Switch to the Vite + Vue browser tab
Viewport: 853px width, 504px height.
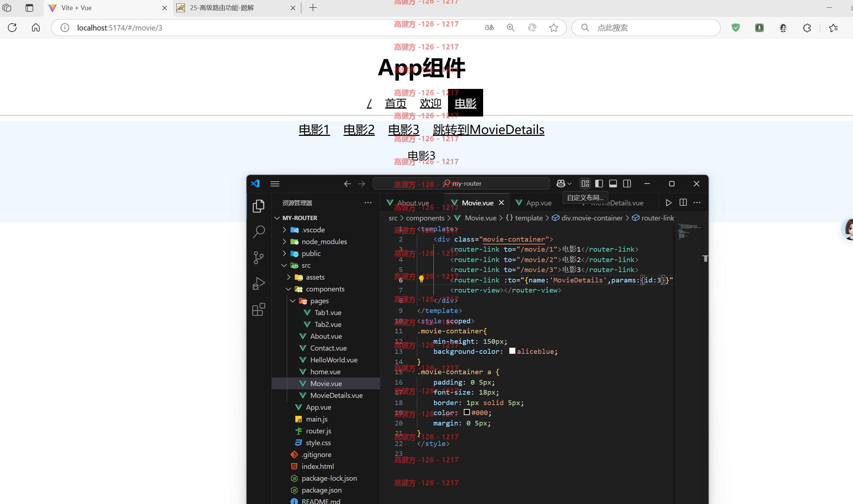(108, 8)
